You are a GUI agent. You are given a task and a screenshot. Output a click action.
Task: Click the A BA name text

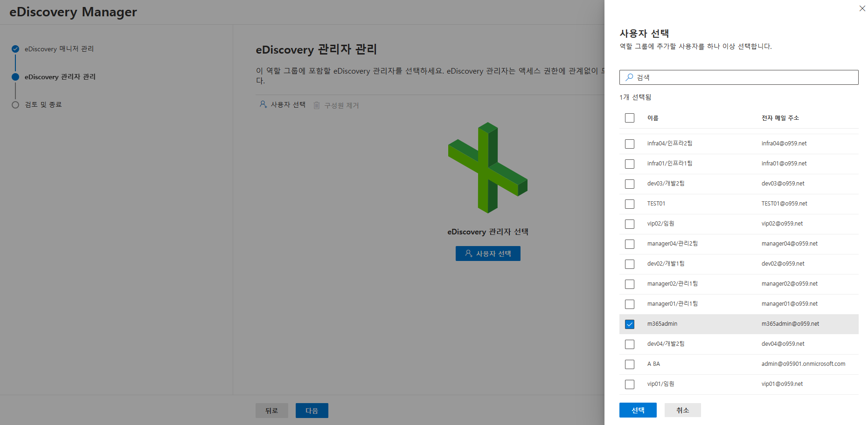[x=653, y=364]
